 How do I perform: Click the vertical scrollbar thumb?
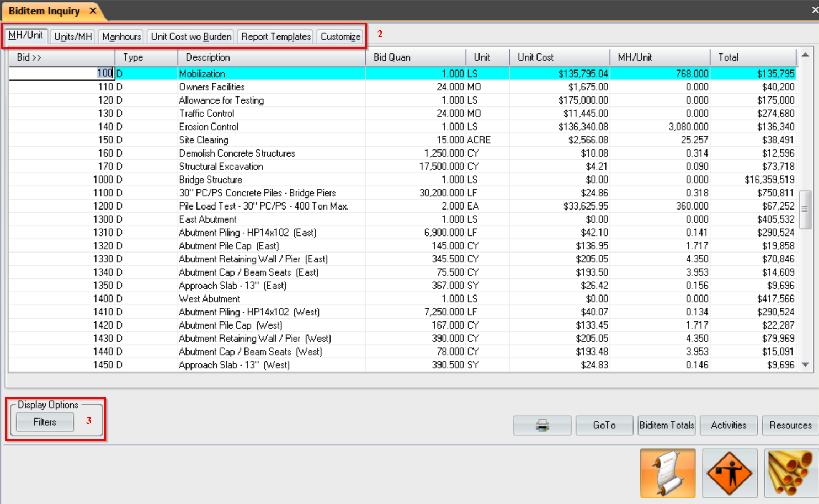805,209
